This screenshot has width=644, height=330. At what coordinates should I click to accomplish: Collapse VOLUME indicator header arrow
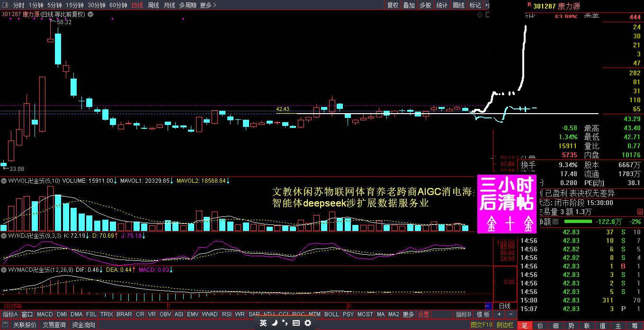[3, 180]
